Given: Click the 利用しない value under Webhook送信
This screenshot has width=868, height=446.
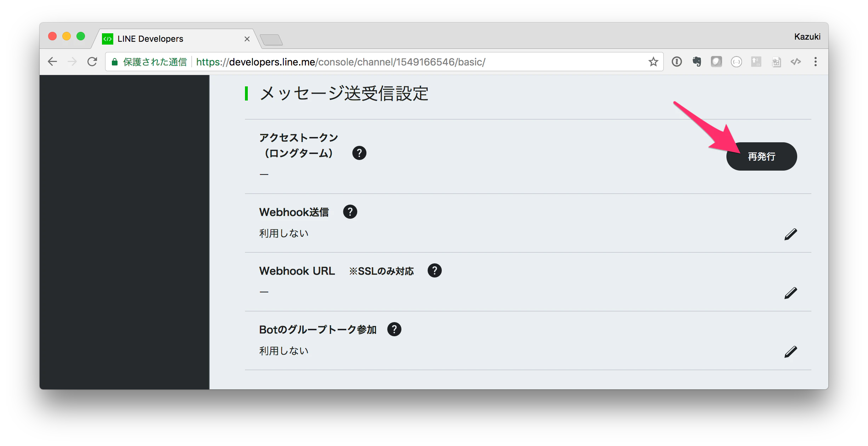Looking at the screenshot, I should (284, 233).
